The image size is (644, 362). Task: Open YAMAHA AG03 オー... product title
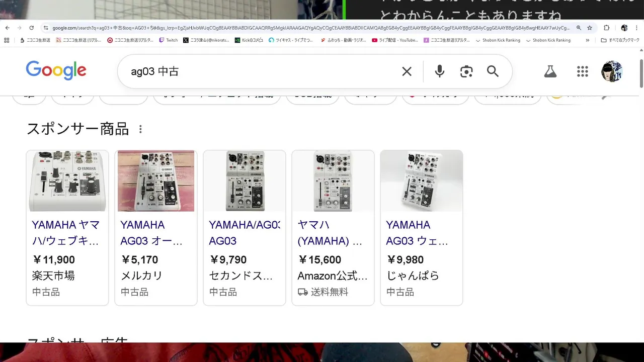pyautogui.click(x=151, y=233)
